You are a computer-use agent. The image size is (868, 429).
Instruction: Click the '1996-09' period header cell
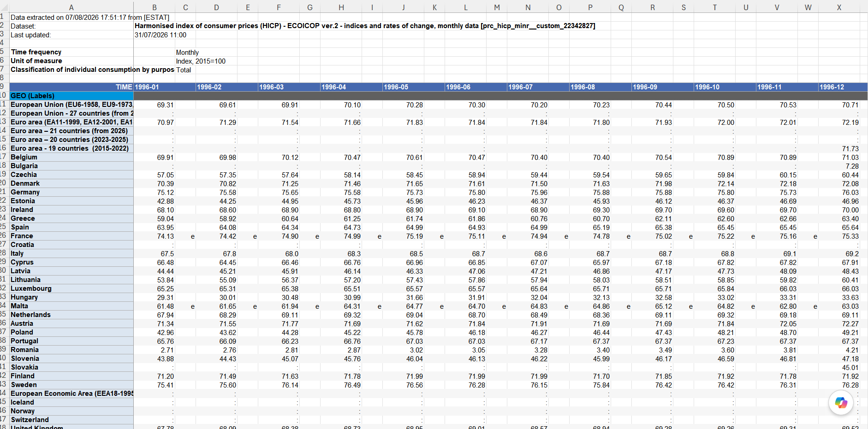pyautogui.click(x=653, y=87)
